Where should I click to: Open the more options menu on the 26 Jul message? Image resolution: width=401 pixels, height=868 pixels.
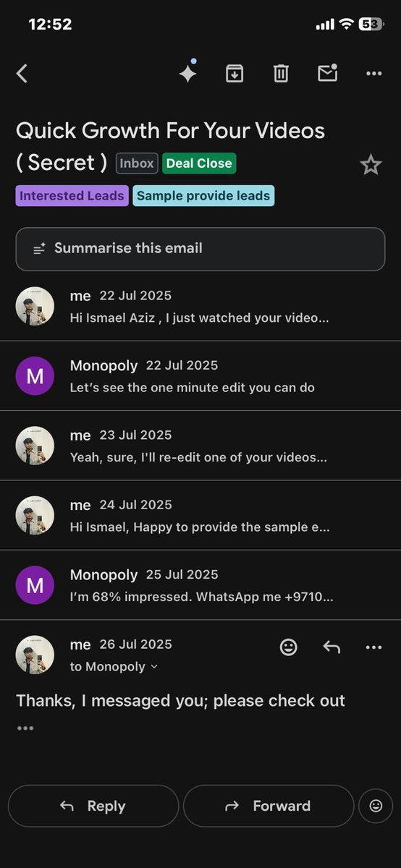click(x=373, y=647)
